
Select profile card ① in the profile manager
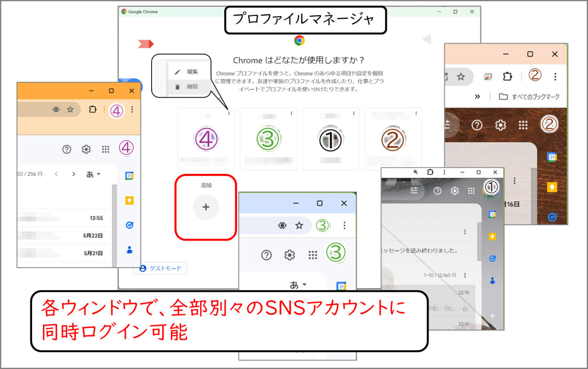coord(330,139)
